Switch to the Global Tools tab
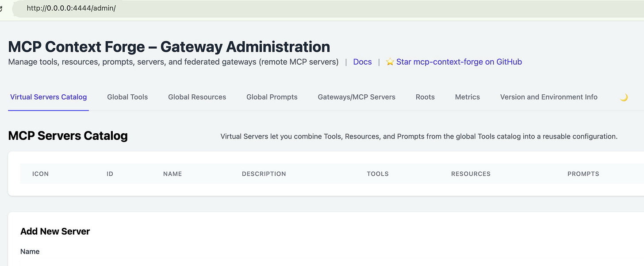644x266 pixels. point(127,97)
